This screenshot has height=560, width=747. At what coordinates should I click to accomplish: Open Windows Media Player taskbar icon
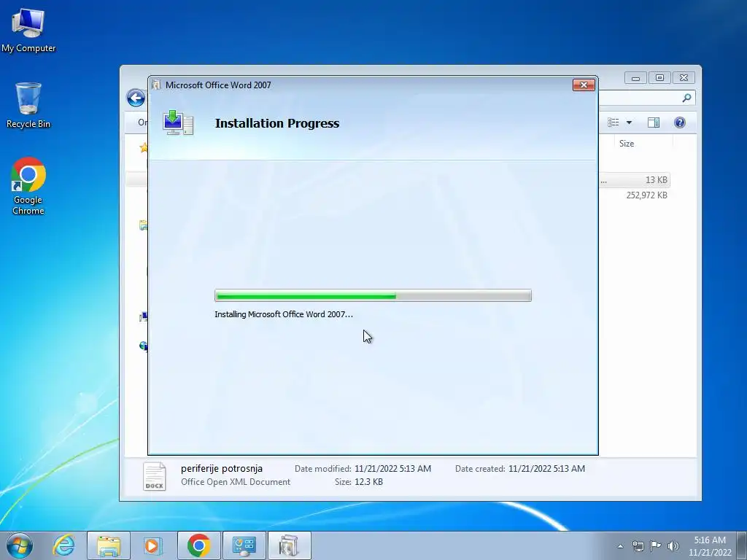(153, 545)
